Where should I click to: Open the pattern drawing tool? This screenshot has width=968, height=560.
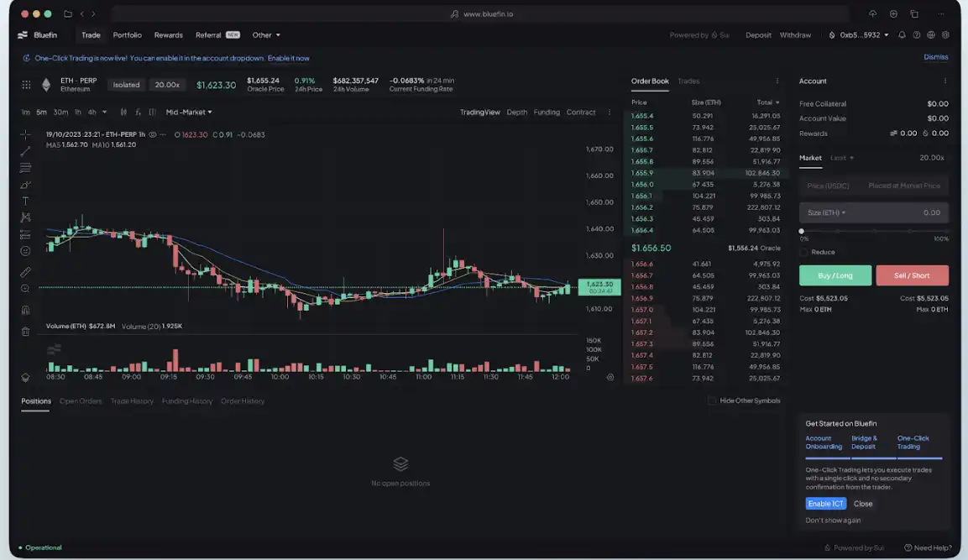(x=25, y=217)
